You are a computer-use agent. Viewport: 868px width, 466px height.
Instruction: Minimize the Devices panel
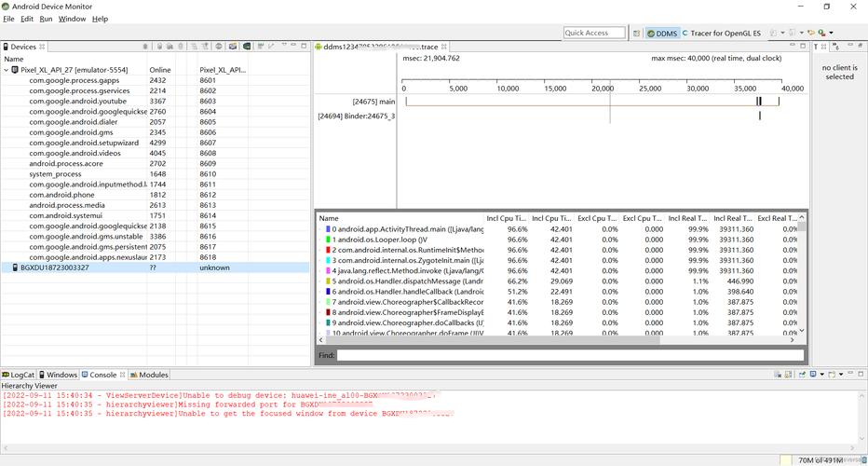click(x=293, y=45)
